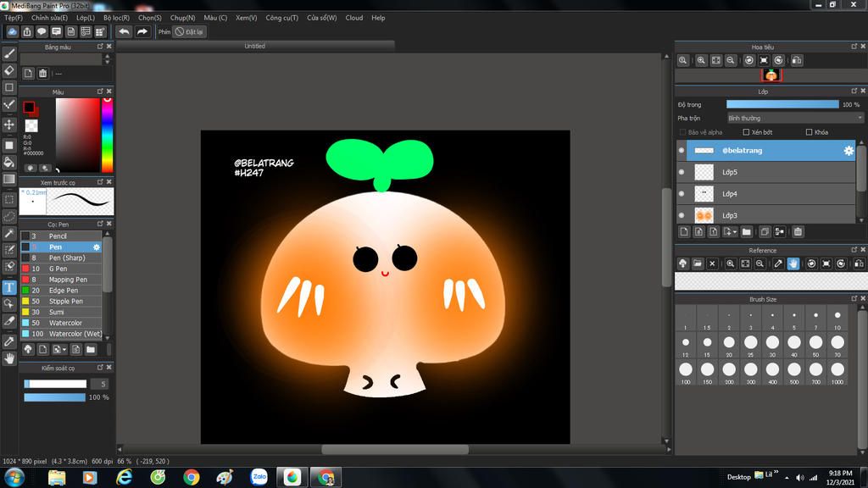Add a new layer folder

click(x=746, y=232)
